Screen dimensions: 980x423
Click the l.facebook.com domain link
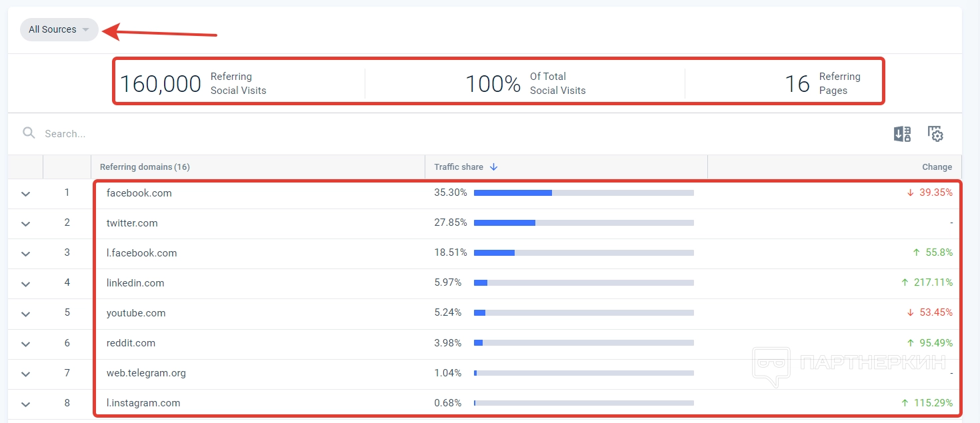point(141,253)
